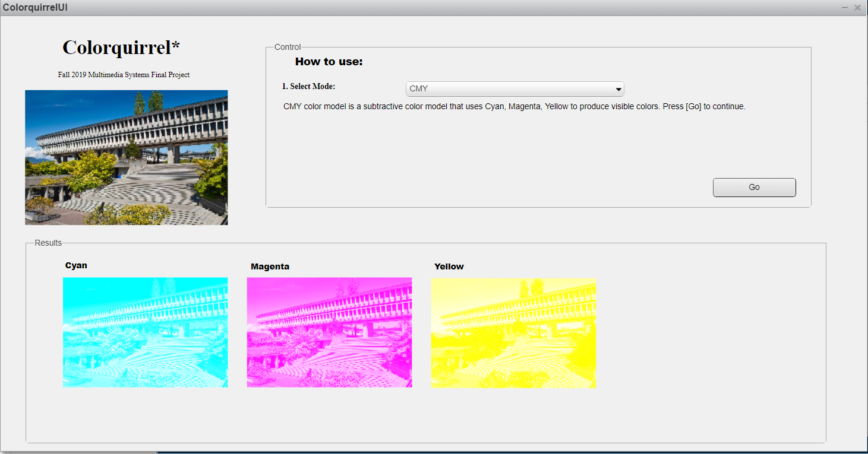Close the ColorquirrelUI window
The height and width of the screenshot is (454, 868).
pos(857,8)
